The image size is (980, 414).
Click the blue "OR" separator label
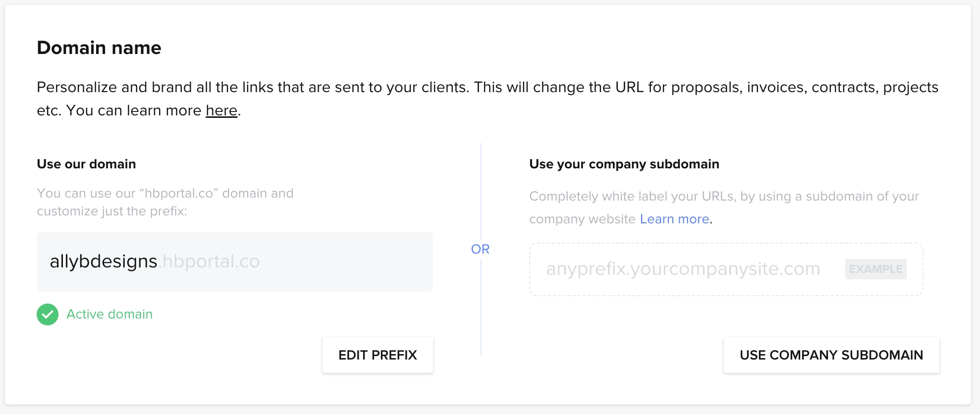tap(480, 249)
